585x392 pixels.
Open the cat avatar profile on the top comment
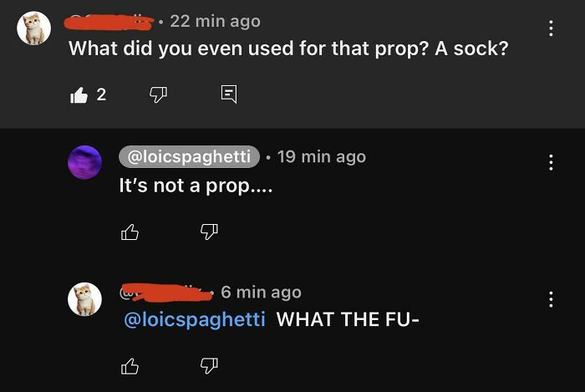click(x=34, y=29)
